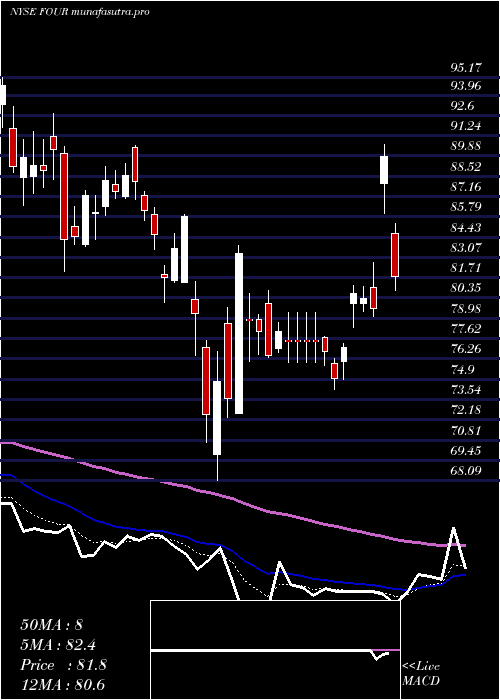This screenshot has width=500, height=700.
Task: Select the 72.18 price axis label
Action: (x=465, y=410)
